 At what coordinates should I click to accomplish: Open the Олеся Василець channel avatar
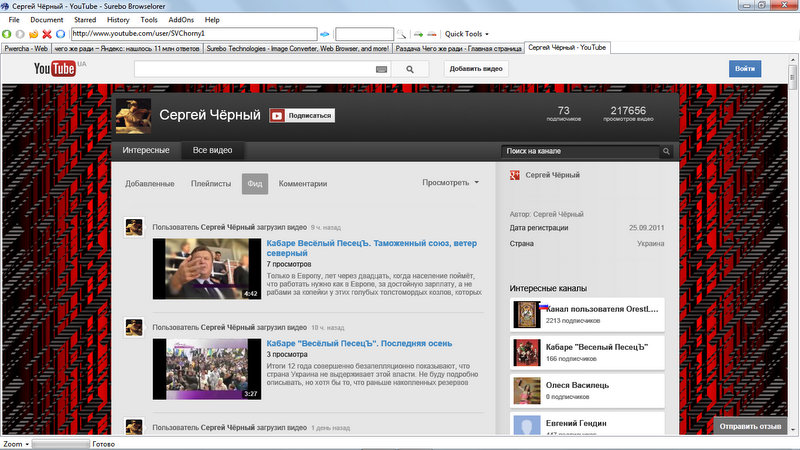coord(527,391)
